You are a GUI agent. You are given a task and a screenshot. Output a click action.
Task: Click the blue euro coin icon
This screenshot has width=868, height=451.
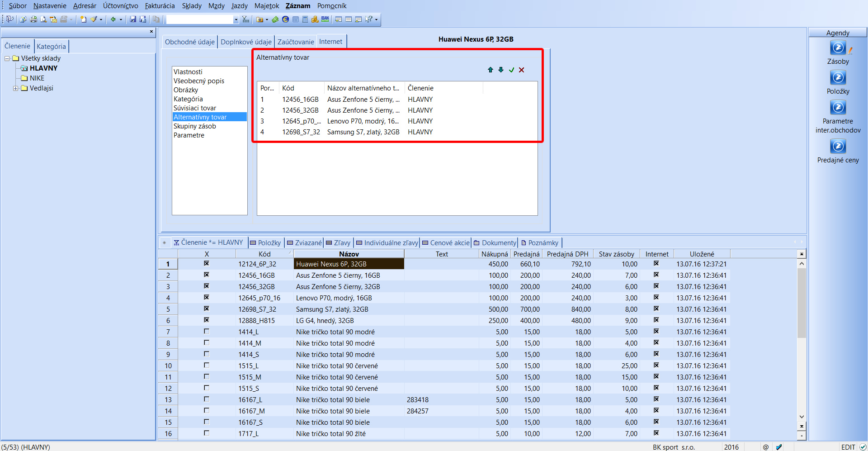pyautogui.click(x=285, y=19)
